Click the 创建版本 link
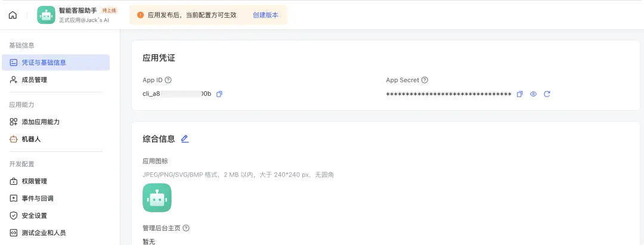The width and height of the screenshot is (644, 245). point(265,15)
